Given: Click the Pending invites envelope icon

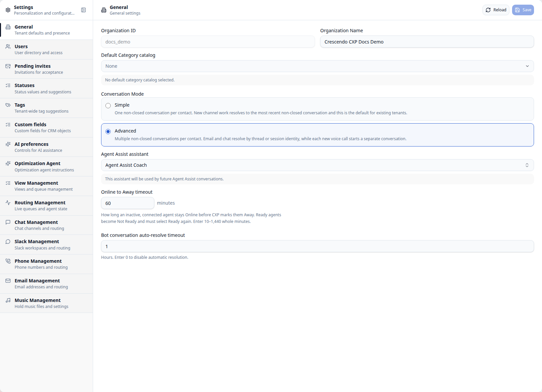Looking at the screenshot, I should [8, 66].
